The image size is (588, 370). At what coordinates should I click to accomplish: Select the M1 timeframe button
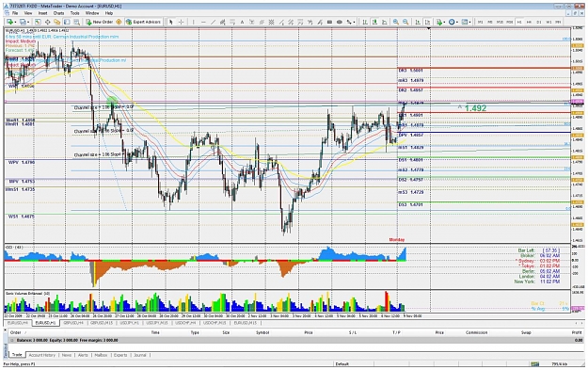(x=480, y=22)
